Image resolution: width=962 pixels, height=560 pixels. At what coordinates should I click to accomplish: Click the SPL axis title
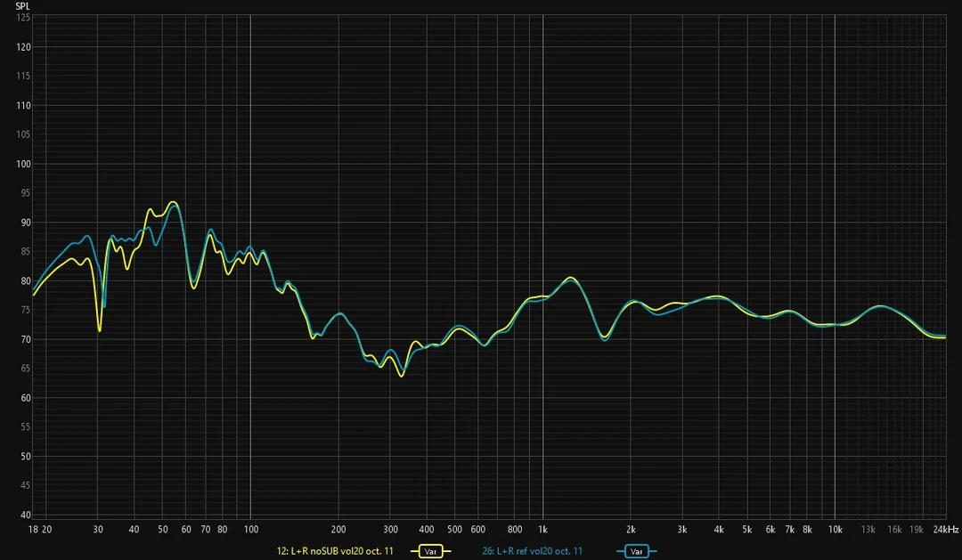pos(22,6)
